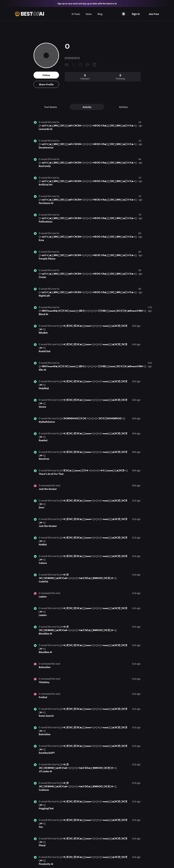174x868 pixels.
Task: Go to the News page
Action: (x=88, y=14)
